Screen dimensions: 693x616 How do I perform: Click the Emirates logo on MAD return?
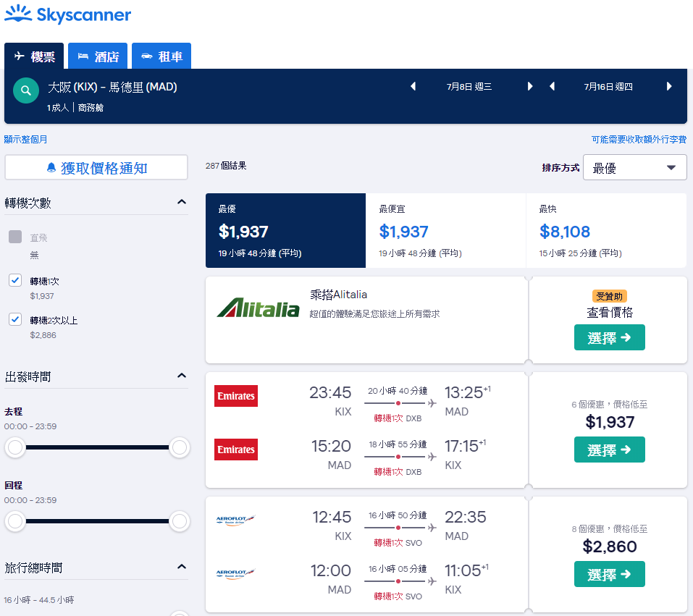click(x=236, y=450)
